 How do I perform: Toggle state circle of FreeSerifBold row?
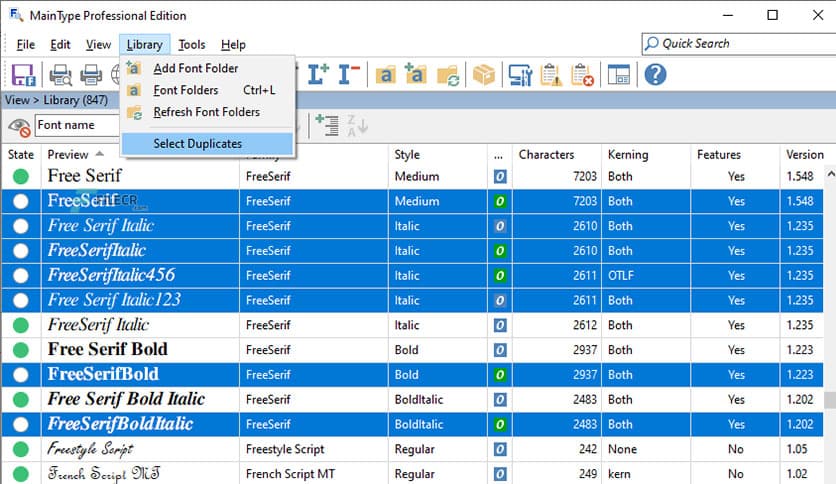(21, 375)
